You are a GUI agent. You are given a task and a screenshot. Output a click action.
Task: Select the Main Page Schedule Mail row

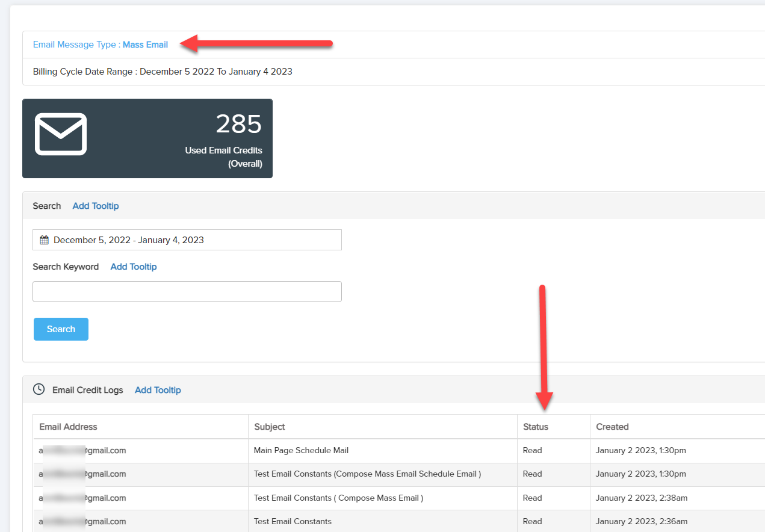click(x=301, y=450)
